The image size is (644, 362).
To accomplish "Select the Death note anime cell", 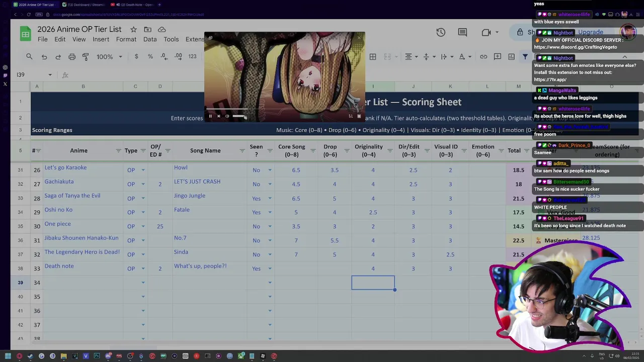I will tap(83, 268).
